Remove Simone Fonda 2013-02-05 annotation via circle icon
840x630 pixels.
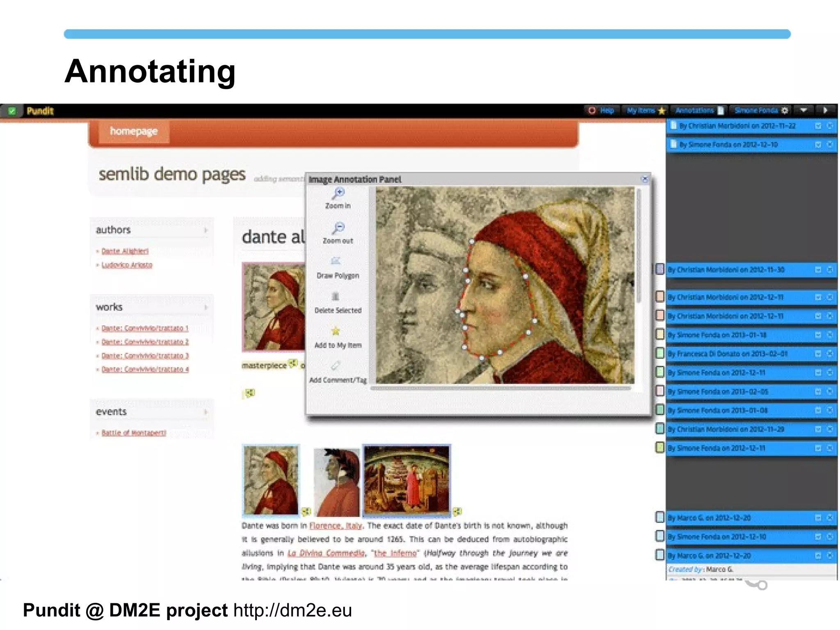[830, 391]
